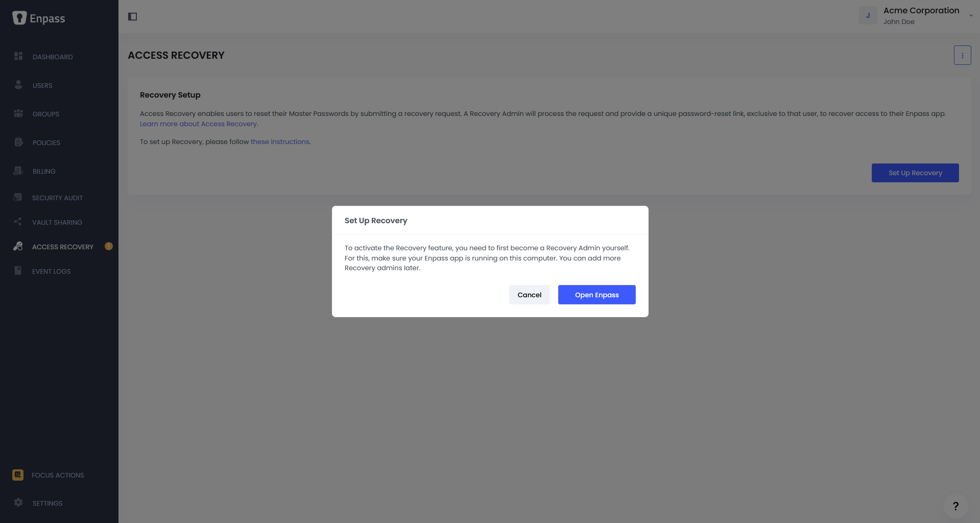980x523 pixels.
Task: Open the three-dot more options menu
Action: (x=963, y=55)
